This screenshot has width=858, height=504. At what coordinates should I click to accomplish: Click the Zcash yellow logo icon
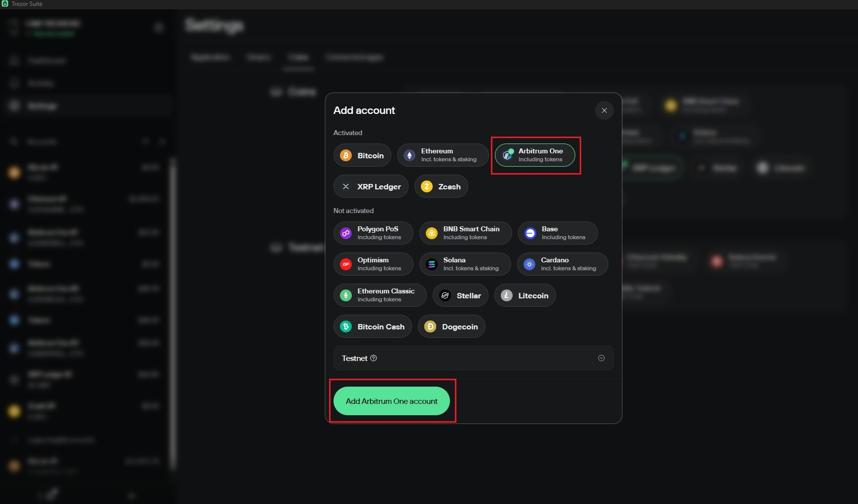click(x=427, y=186)
